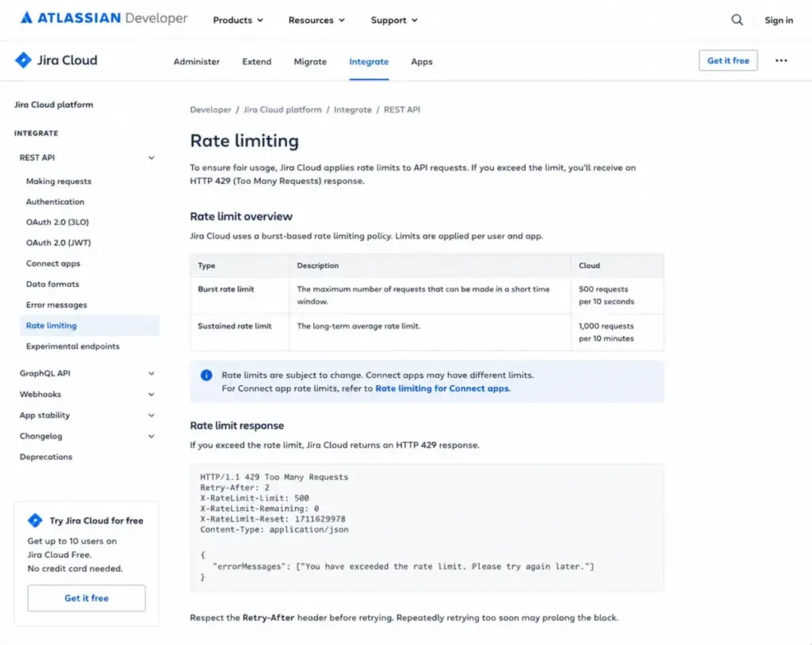
Task: Expand the Changelog sidebar section
Action: coord(87,436)
